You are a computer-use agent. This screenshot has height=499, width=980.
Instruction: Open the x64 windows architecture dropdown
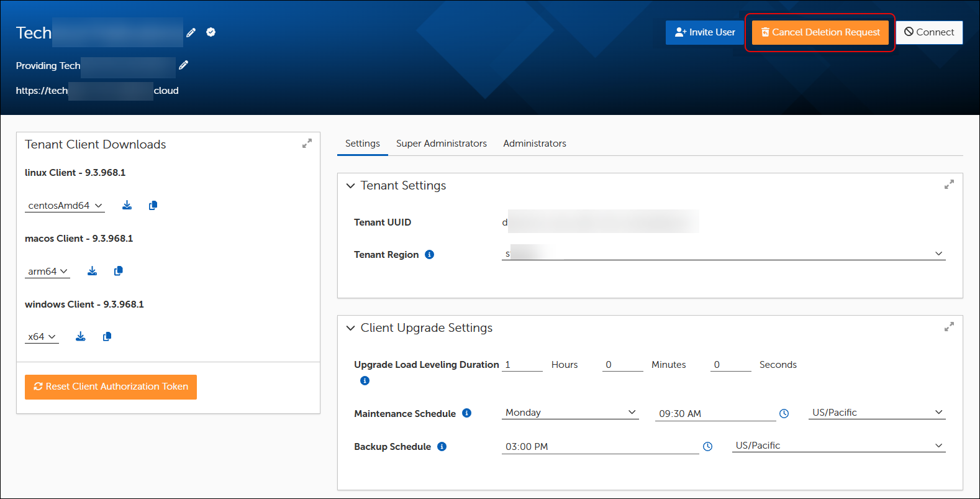point(42,337)
